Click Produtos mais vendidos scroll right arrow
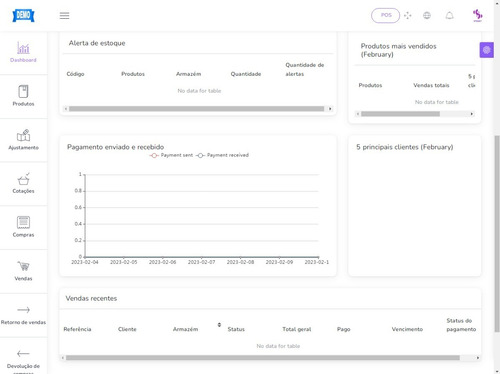This screenshot has width=500, height=374. click(471, 114)
